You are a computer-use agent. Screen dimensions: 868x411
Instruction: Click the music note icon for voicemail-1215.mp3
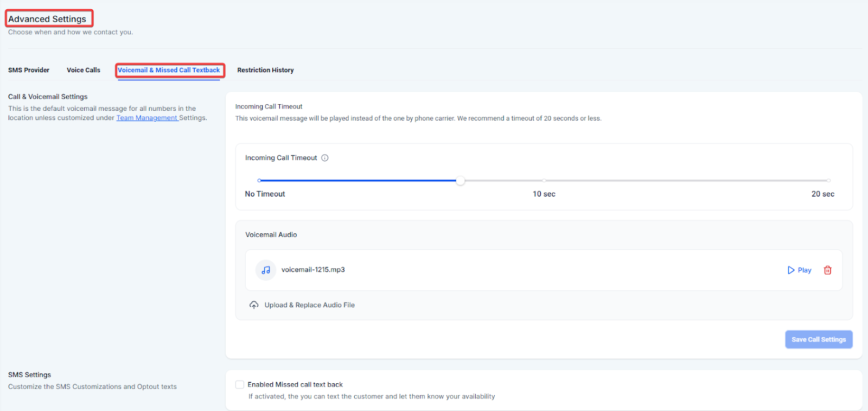point(266,270)
